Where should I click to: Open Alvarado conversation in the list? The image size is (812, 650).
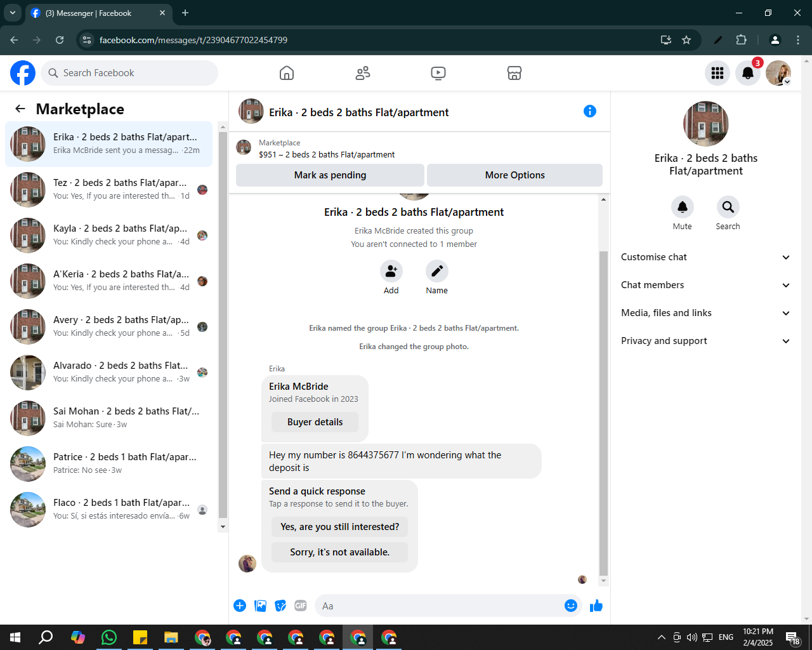pyautogui.click(x=108, y=373)
